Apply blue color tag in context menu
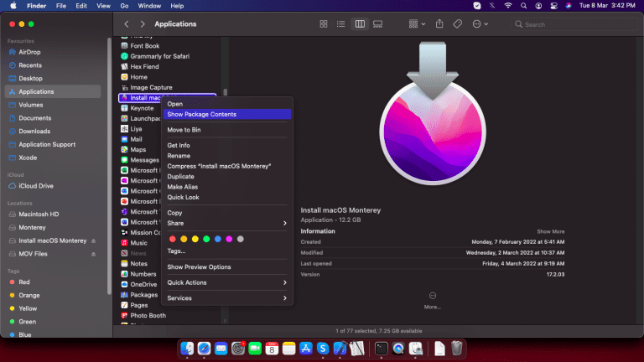This screenshot has height=362, width=644. pos(218,239)
